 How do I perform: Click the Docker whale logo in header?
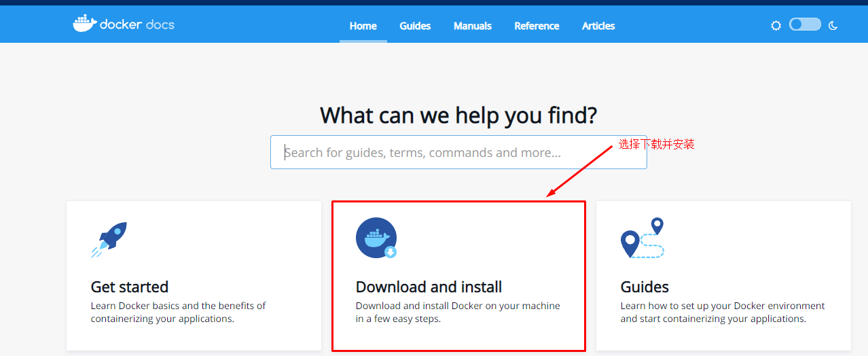tap(84, 24)
